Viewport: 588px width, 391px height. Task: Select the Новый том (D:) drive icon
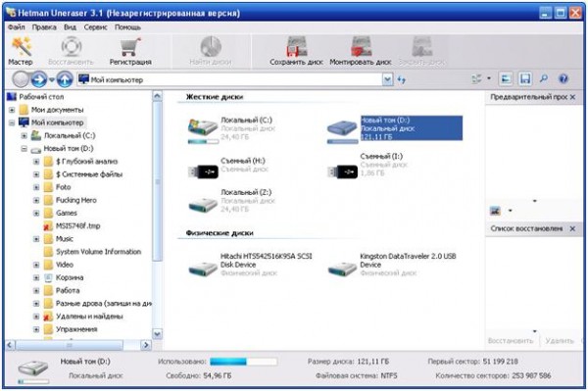tap(342, 130)
